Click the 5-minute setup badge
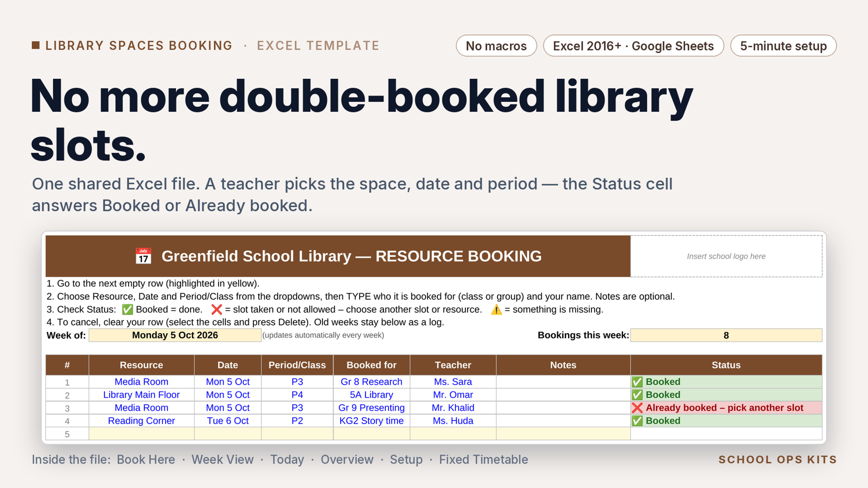Image resolution: width=868 pixels, height=488 pixels. pyautogui.click(x=783, y=46)
